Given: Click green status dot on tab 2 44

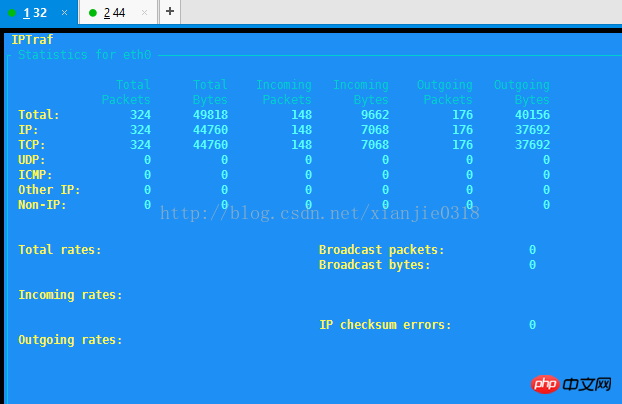Looking at the screenshot, I should point(93,13).
